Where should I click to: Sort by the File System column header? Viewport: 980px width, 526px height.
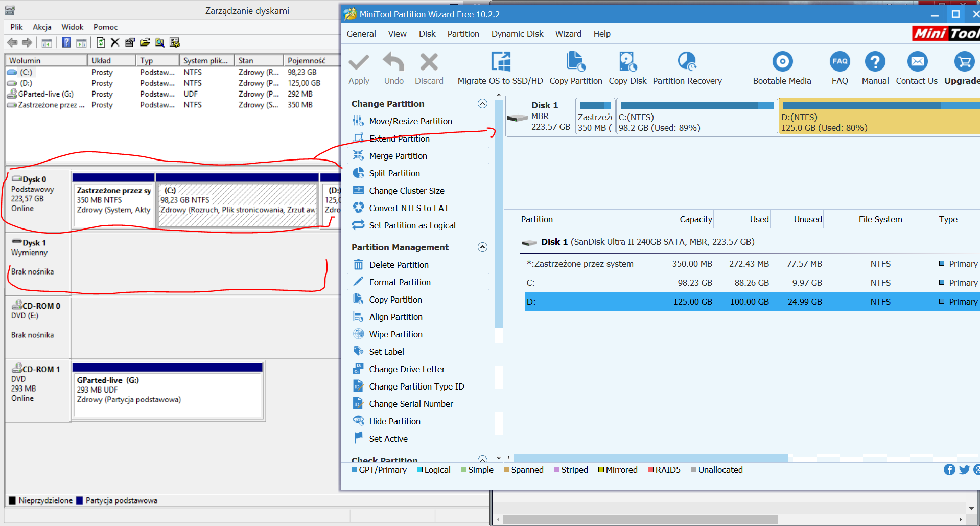[x=880, y=219]
